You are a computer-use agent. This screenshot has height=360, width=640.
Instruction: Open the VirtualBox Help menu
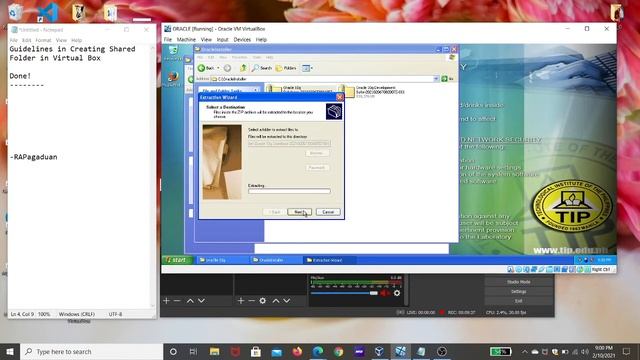pos(261,40)
